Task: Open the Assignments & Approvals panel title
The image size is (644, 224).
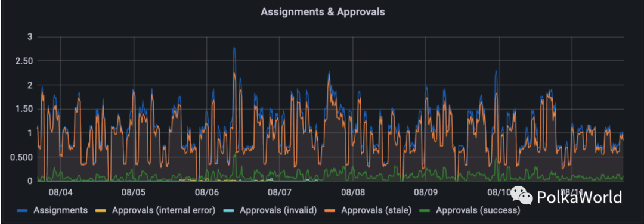Action: click(x=323, y=12)
